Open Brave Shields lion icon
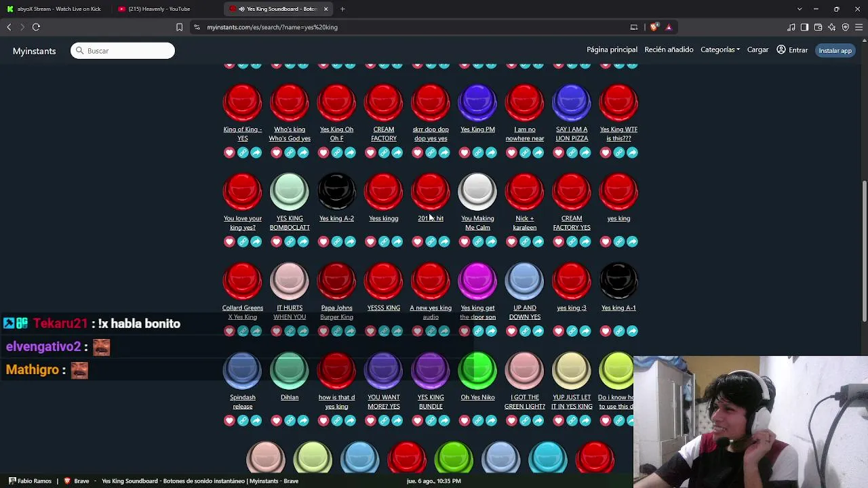 point(654,27)
